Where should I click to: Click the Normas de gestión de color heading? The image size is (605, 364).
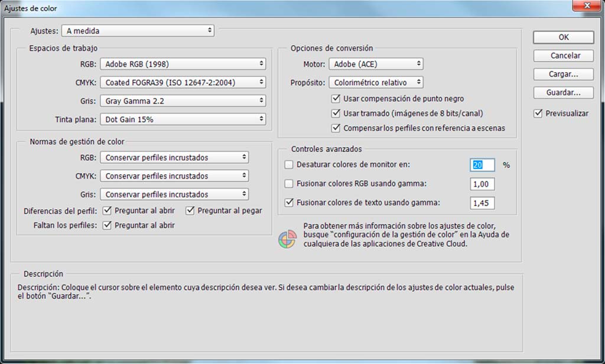(77, 142)
